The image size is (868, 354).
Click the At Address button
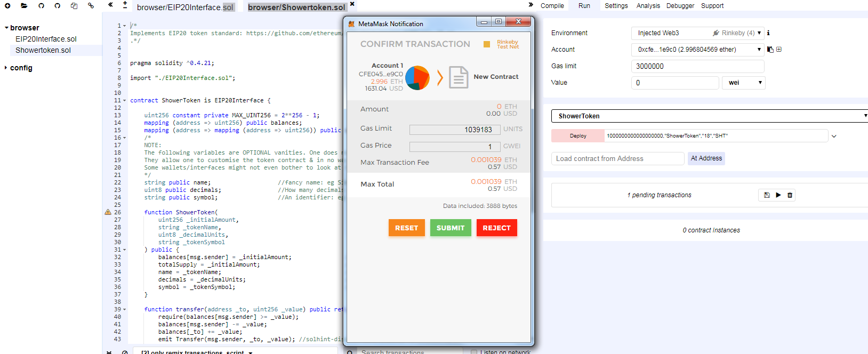(x=706, y=158)
